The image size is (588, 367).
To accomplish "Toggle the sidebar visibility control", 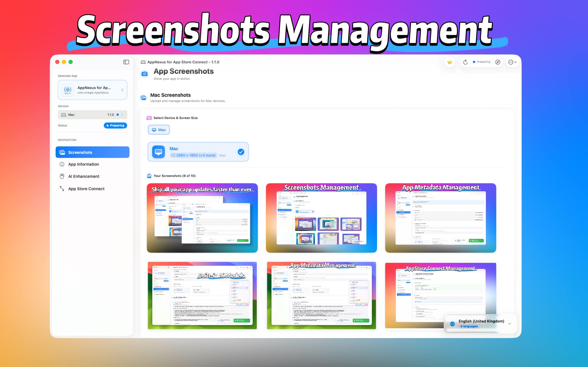I will click(x=126, y=62).
